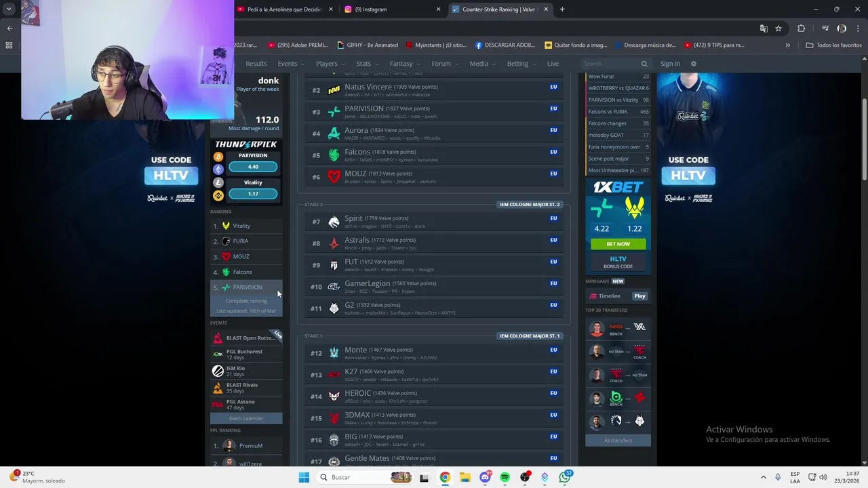This screenshot has height=488, width=868.
Task: Open Chrome from the taskbar
Action: [445, 477]
